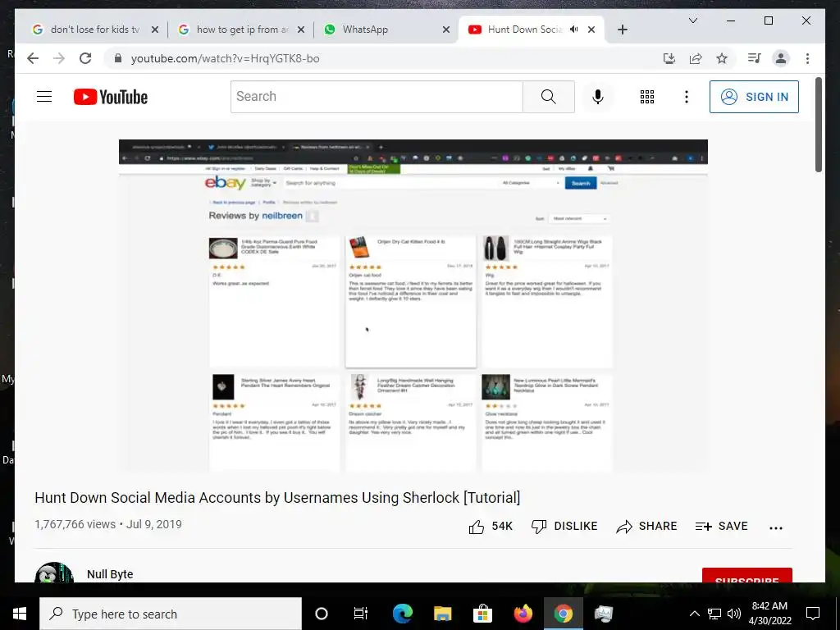Save video to playlist with SAVE
840x630 pixels.
tap(721, 526)
